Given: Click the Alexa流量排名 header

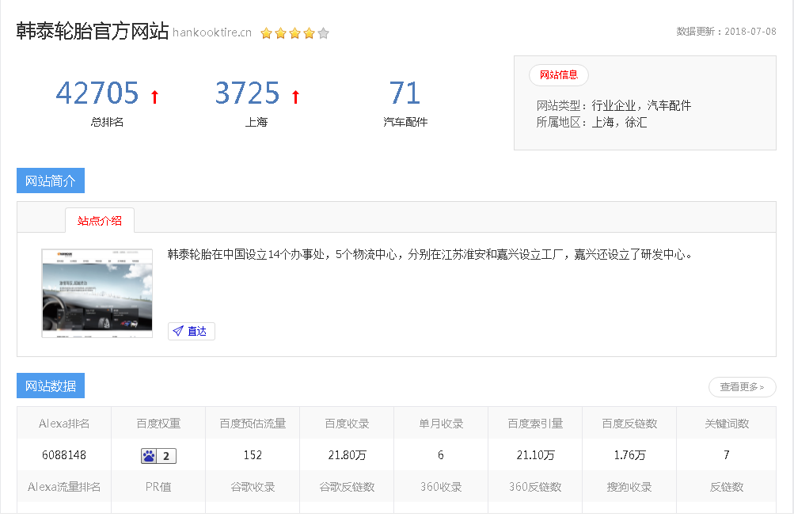Looking at the screenshot, I should coord(64,487).
